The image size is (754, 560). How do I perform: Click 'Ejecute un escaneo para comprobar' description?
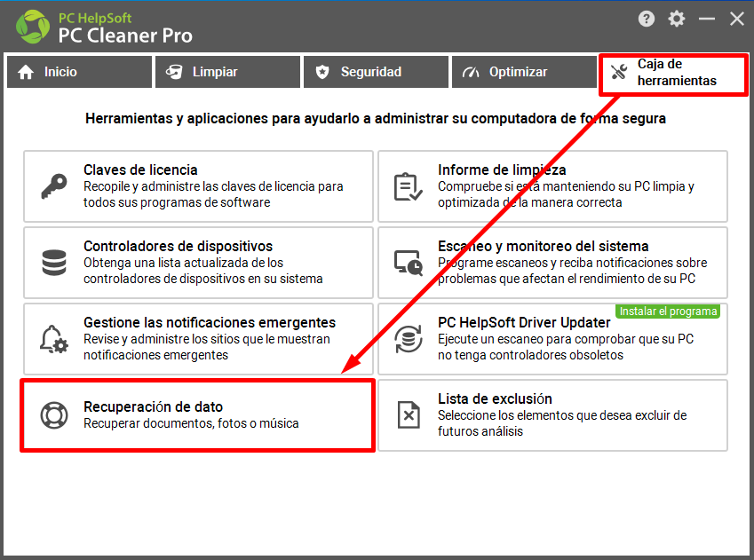(x=566, y=347)
